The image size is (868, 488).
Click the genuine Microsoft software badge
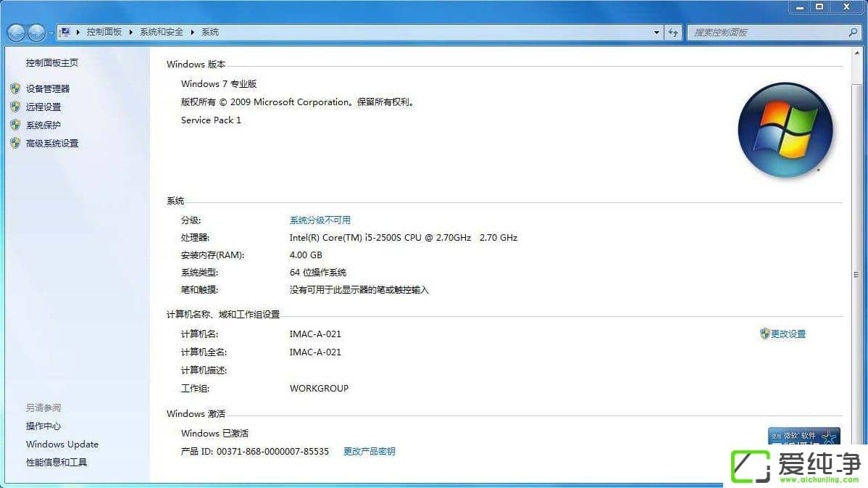pyautogui.click(x=804, y=436)
